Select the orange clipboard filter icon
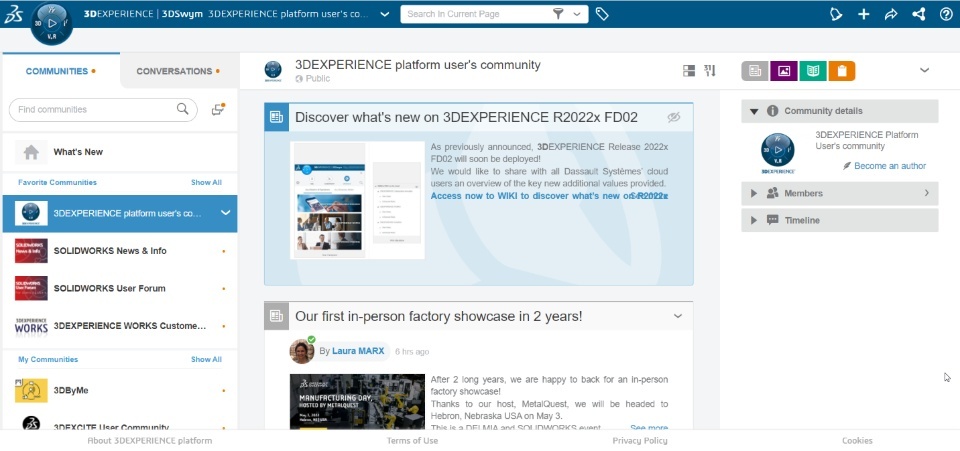This screenshot has width=960, height=451. tap(842, 71)
